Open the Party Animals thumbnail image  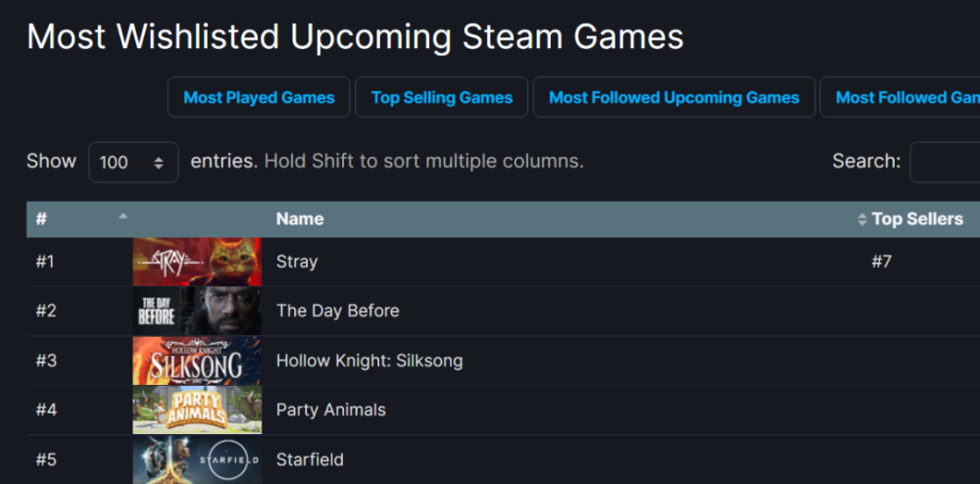tap(197, 410)
